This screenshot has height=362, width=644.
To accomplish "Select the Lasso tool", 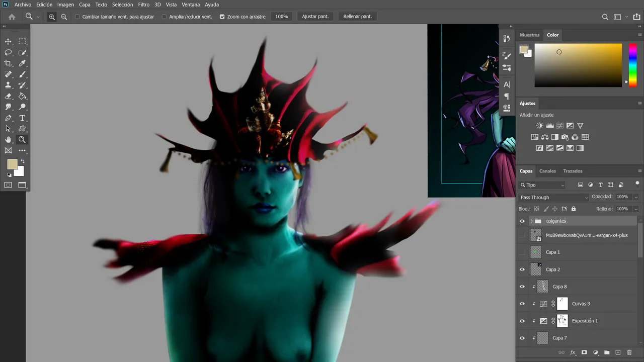I will point(8,53).
